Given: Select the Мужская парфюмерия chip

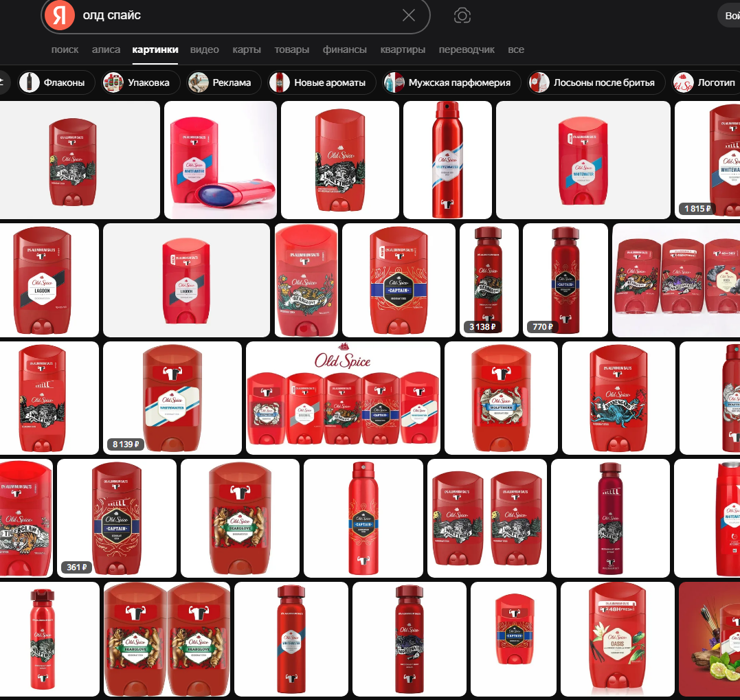Looking at the screenshot, I should tap(451, 82).
